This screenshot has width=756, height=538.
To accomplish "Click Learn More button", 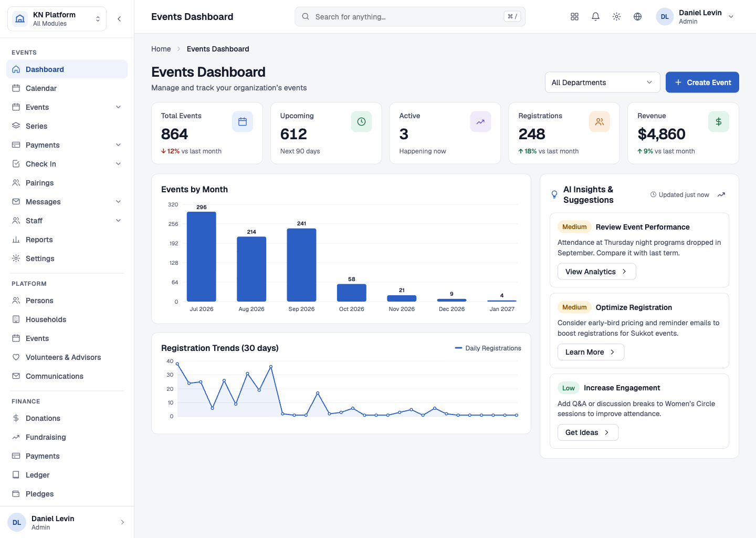I will coord(591,352).
